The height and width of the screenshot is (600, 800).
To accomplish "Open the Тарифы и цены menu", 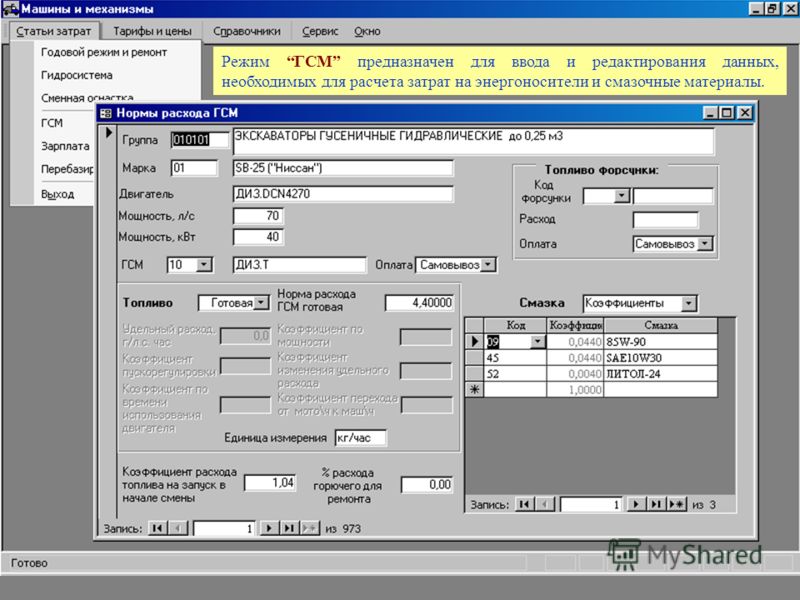I will (152, 31).
